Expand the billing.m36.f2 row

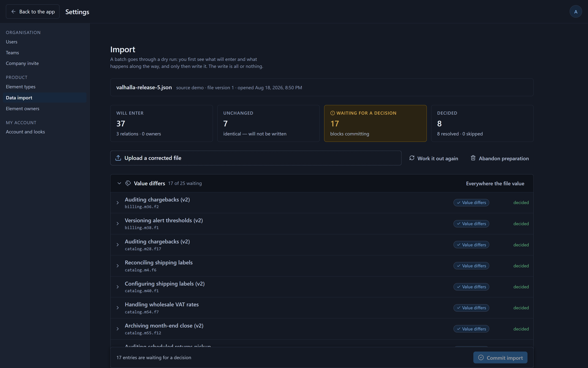click(118, 203)
